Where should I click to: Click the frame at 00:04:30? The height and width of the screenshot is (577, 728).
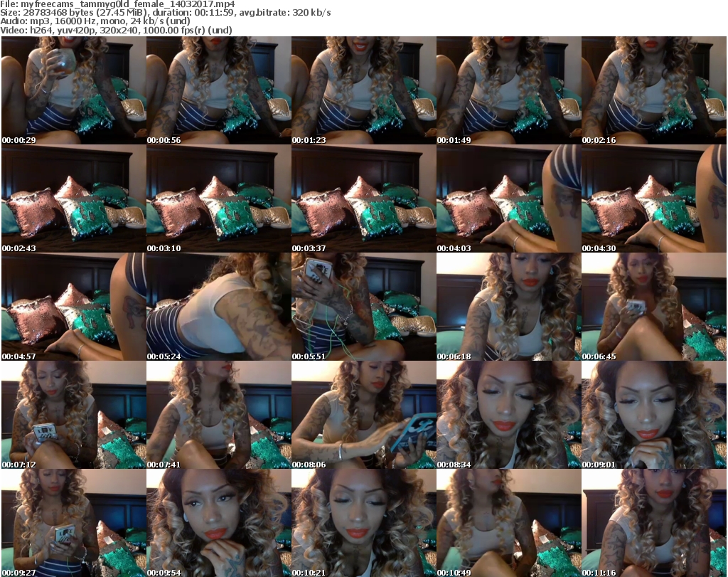[x=654, y=198]
